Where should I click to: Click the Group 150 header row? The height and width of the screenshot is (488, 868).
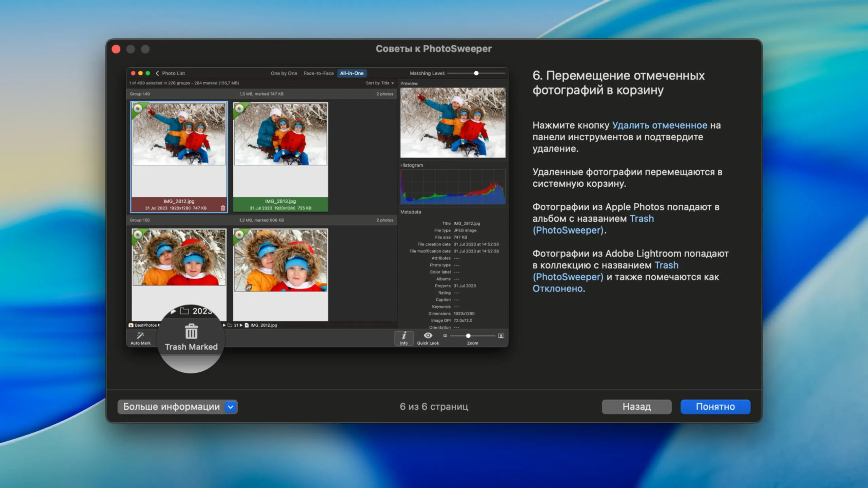click(x=261, y=220)
